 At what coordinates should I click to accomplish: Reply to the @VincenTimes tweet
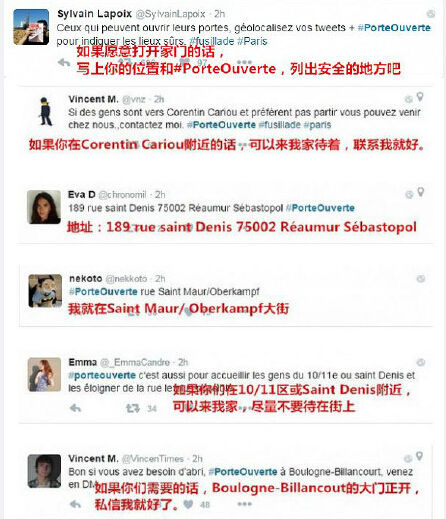click(76, 504)
